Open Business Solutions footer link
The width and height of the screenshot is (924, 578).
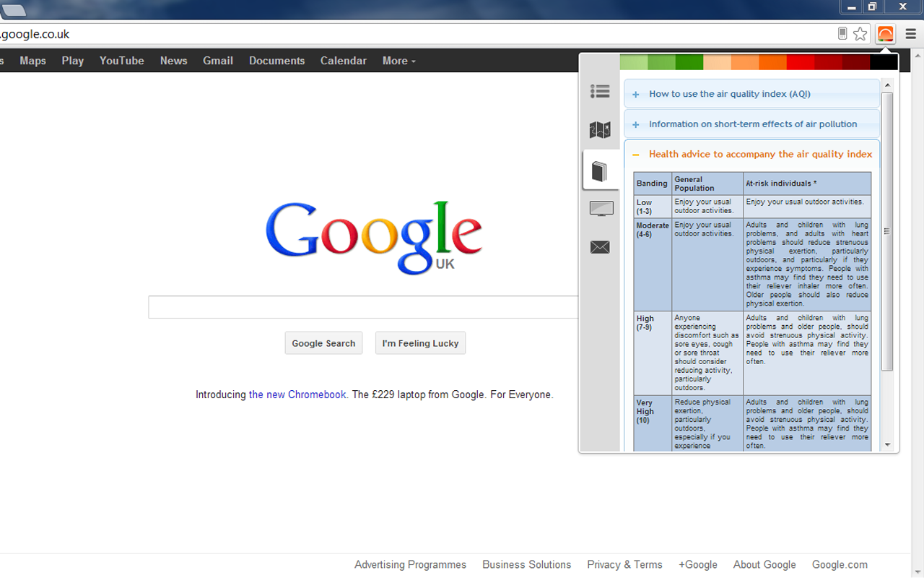(526, 565)
